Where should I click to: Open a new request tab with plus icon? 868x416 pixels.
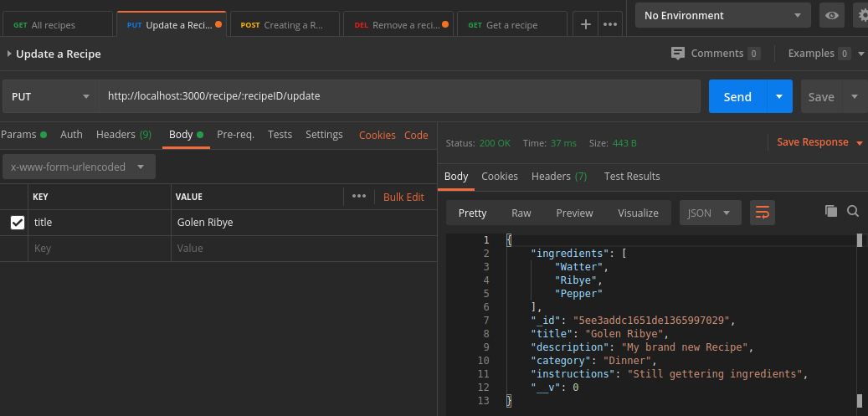pyautogui.click(x=585, y=24)
